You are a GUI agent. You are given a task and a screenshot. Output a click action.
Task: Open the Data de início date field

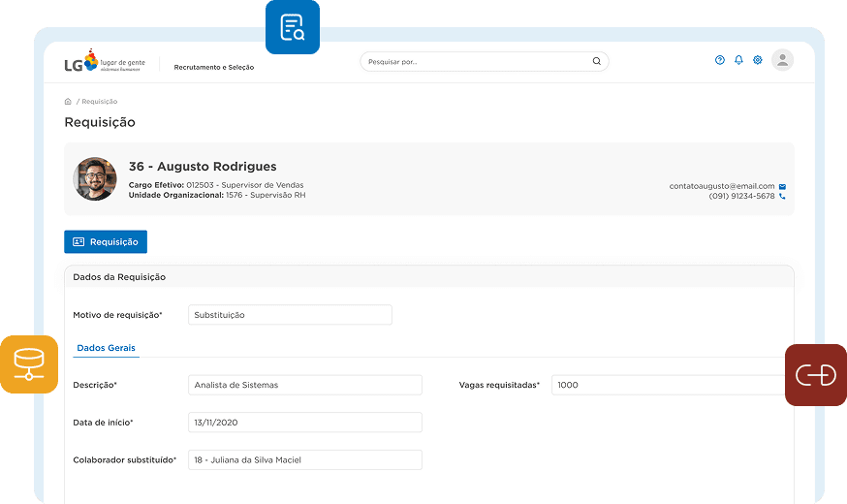305,423
